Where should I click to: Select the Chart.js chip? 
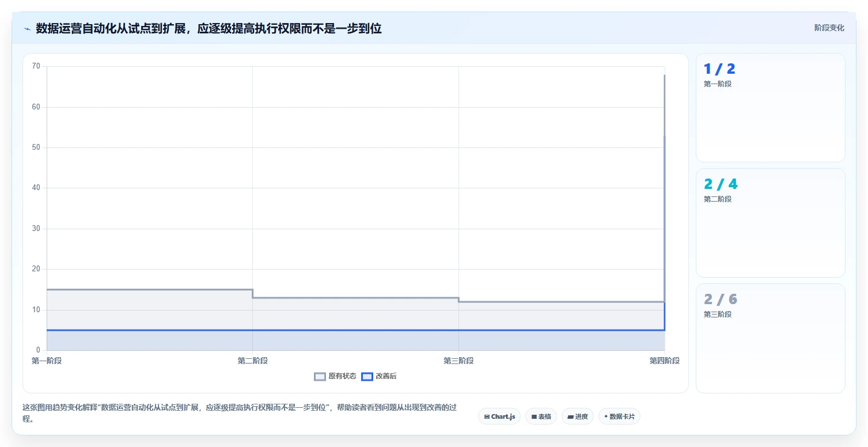pos(499,416)
